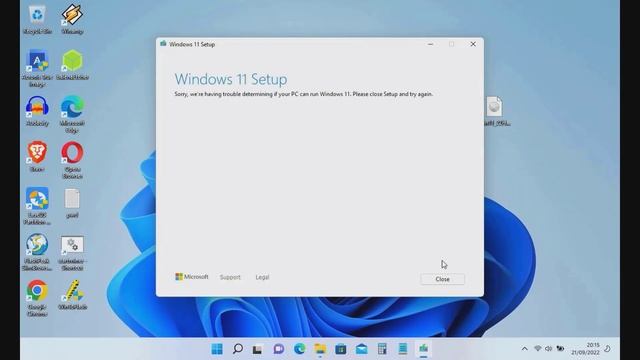Open Edge from the taskbar
The width and height of the screenshot is (640, 360).
[300, 349]
